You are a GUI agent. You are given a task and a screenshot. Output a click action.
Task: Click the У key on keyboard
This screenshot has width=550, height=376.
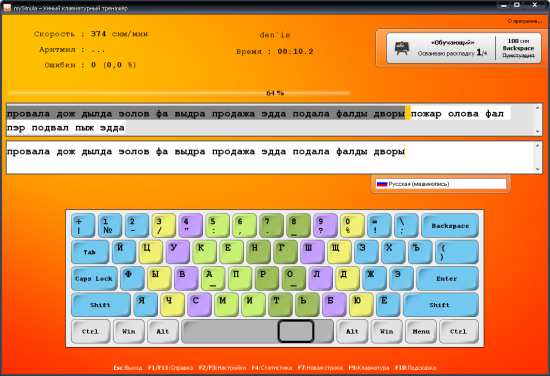(178, 252)
